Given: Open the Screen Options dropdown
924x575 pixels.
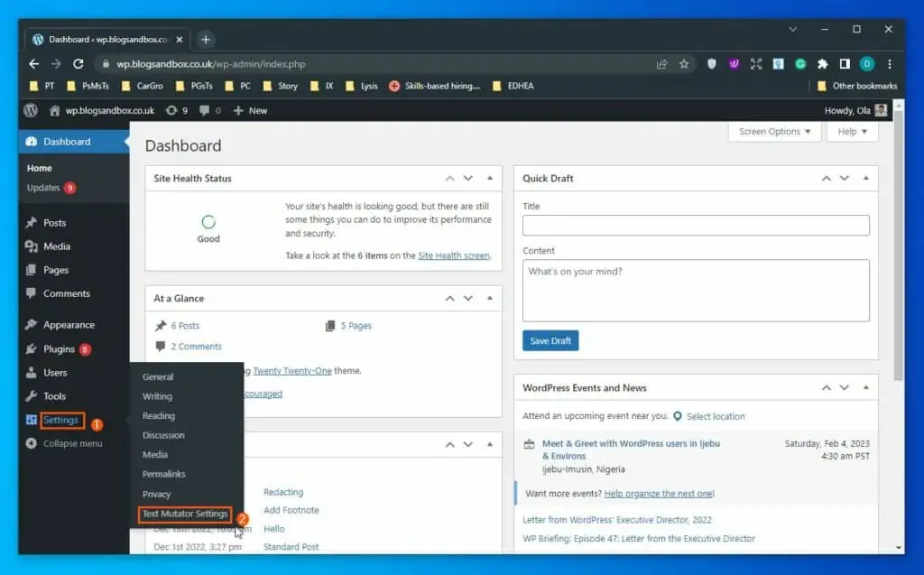Looking at the screenshot, I should coord(774,132).
